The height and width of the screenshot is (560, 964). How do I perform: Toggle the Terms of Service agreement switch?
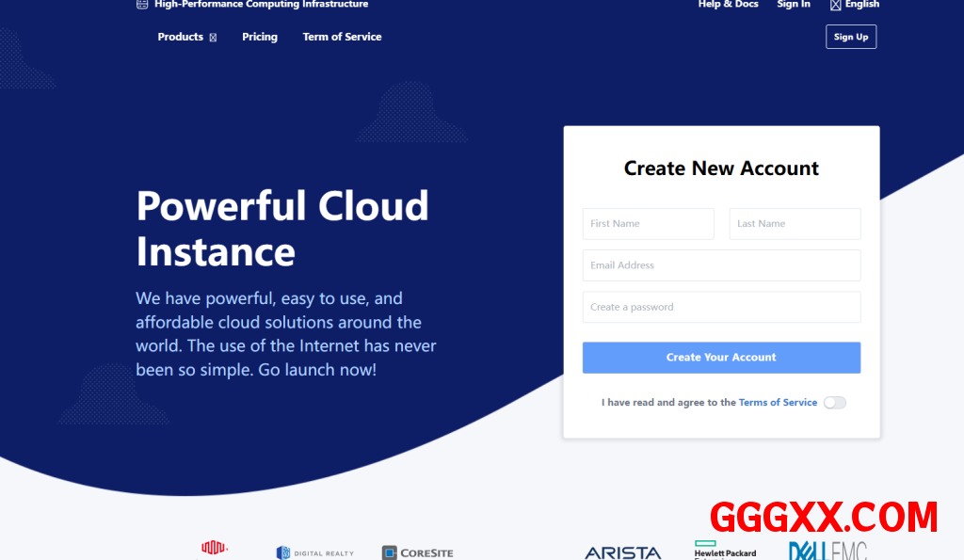[834, 403]
